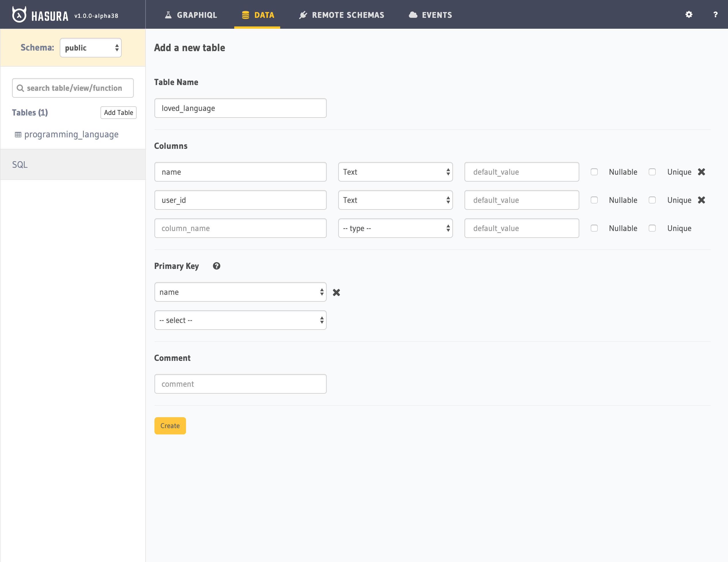Toggle Unique for user_id column
Viewport: 728px width, 562px height.
coord(652,200)
